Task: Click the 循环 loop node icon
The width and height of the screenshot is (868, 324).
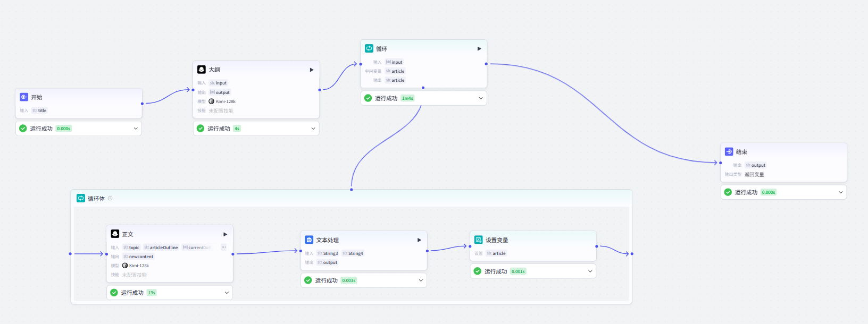Action: click(369, 48)
